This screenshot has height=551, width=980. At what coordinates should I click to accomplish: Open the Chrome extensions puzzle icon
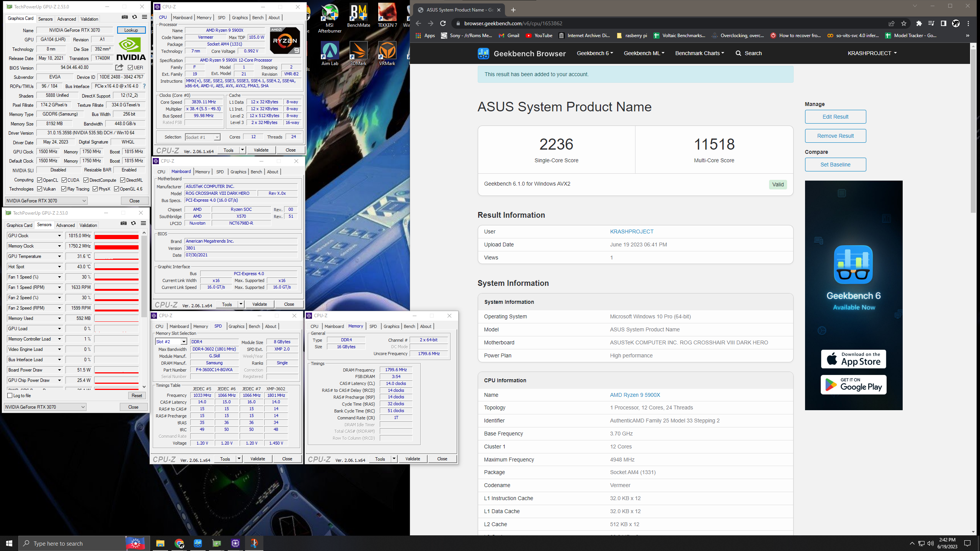[x=919, y=24]
